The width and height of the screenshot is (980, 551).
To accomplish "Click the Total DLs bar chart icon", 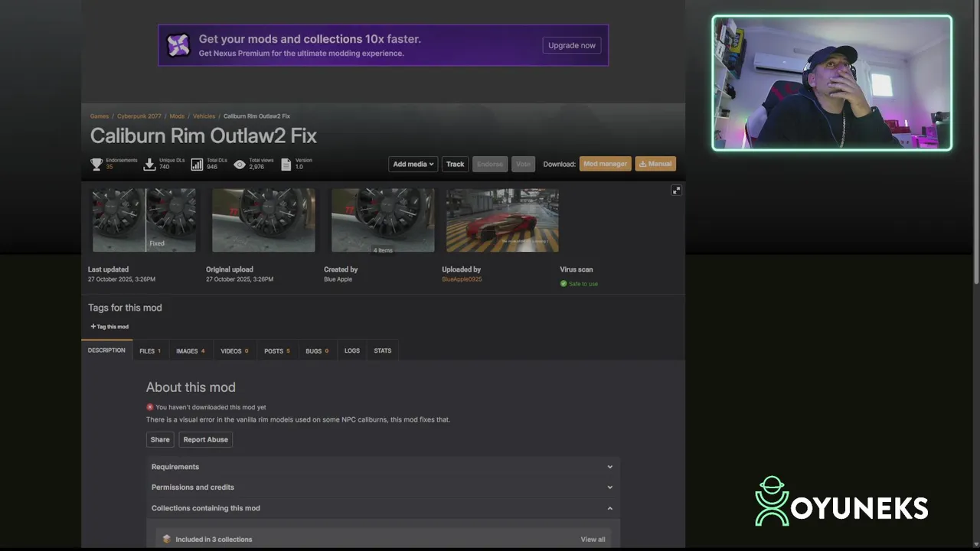I will (x=197, y=164).
